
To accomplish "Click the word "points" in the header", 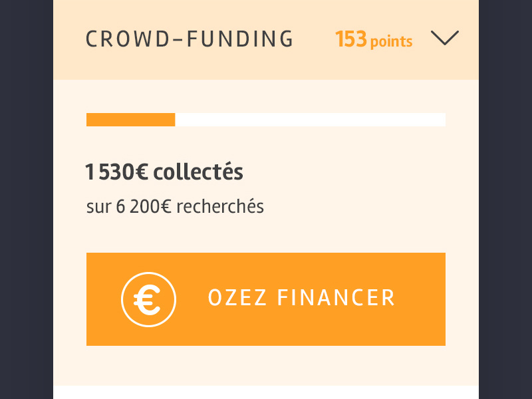I will (391, 42).
